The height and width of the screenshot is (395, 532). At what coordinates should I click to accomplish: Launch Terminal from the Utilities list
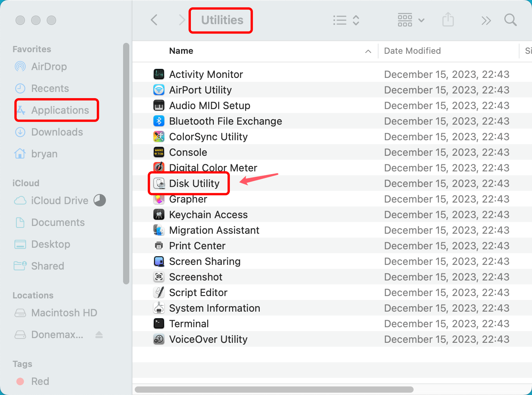189,323
